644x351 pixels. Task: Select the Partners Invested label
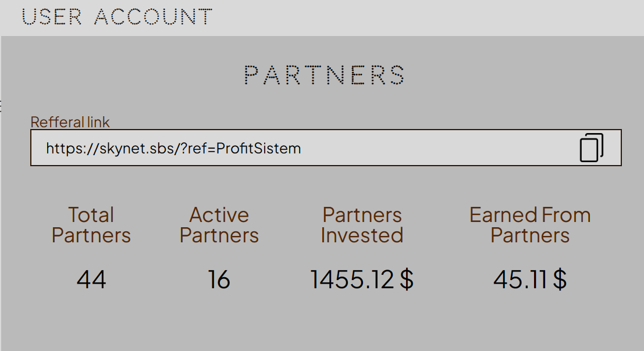pos(362,225)
